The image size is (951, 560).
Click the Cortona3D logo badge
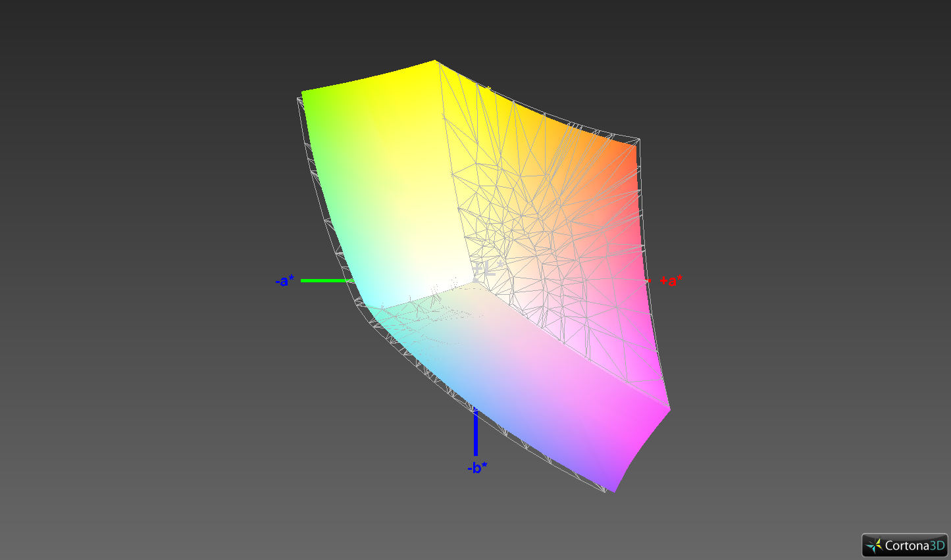pyautogui.click(x=905, y=545)
